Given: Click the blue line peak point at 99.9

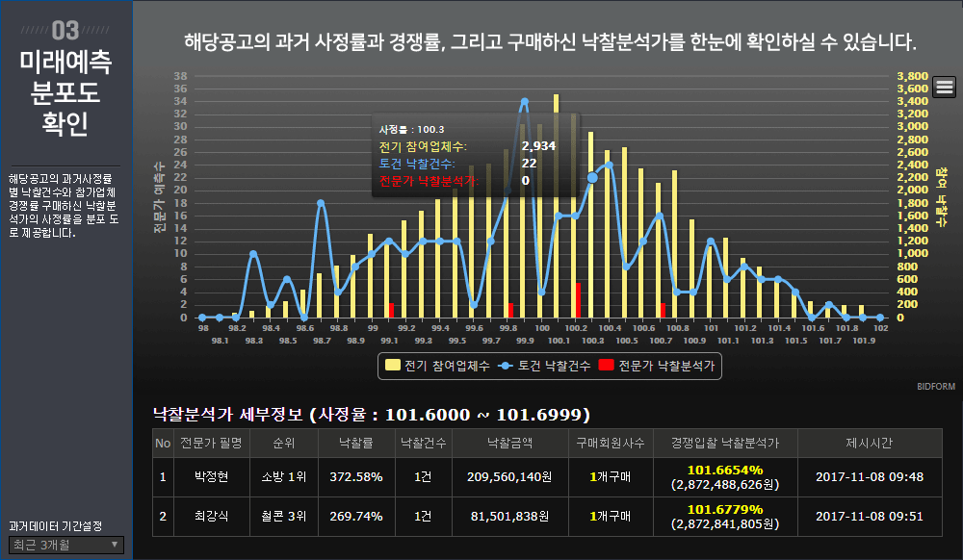Looking at the screenshot, I should tap(524, 102).
